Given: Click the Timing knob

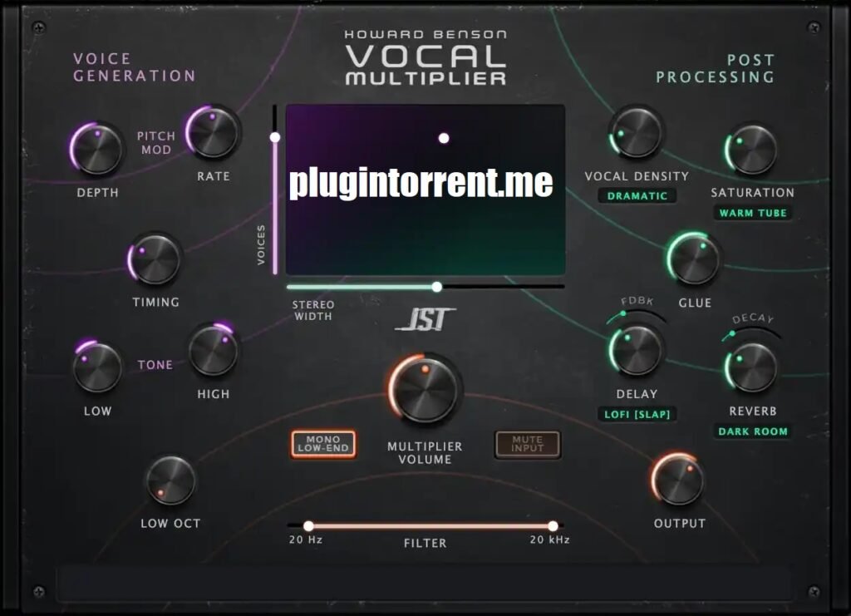Looking at the screenshot, I should coord(155,259).
